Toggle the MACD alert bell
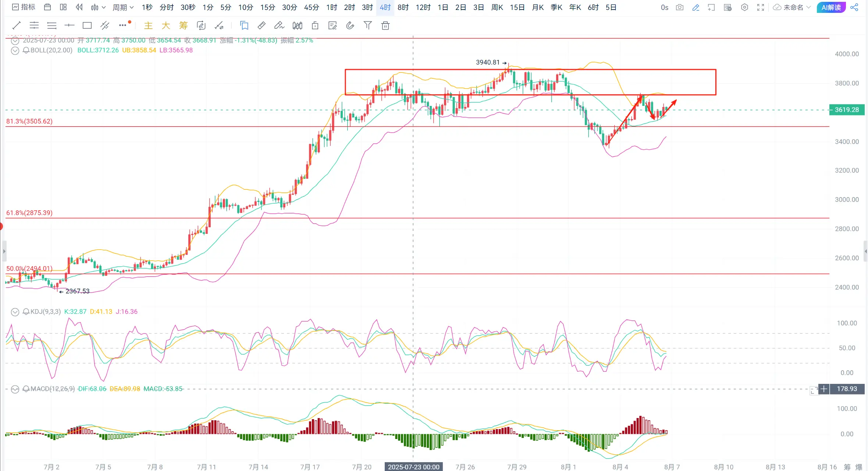The image size is (868, 471). tap(26, 389)
